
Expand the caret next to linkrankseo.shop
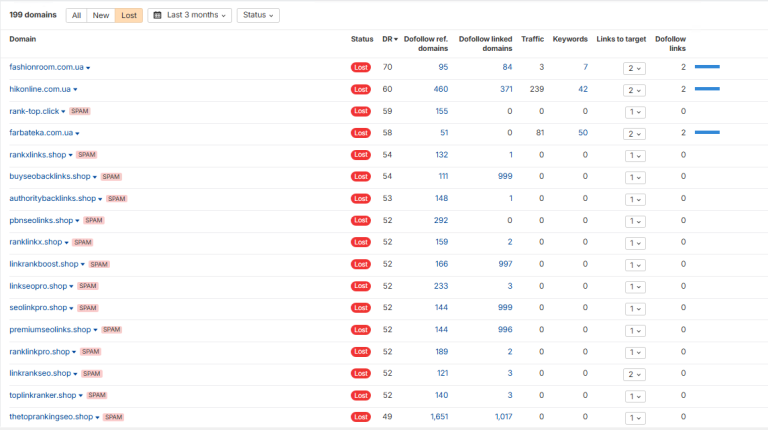(75, 374)
